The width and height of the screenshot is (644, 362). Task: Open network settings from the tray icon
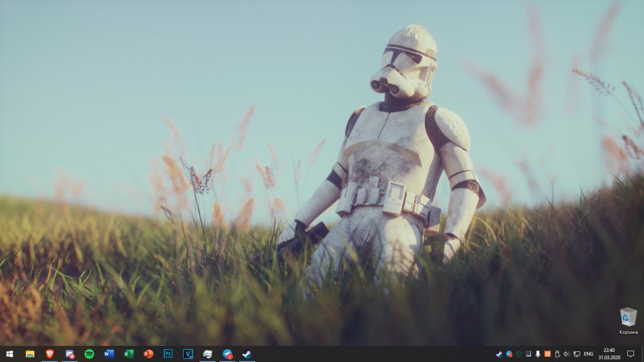coord(577,354)
